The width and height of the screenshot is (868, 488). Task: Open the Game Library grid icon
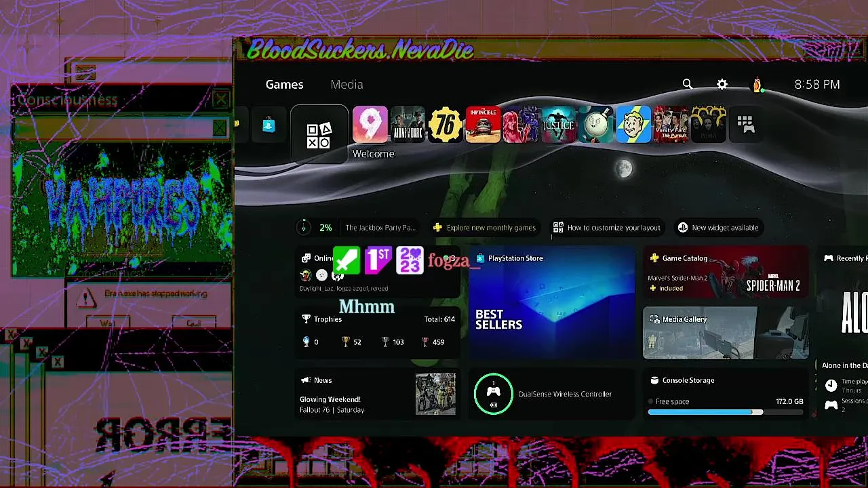point(746,125)
